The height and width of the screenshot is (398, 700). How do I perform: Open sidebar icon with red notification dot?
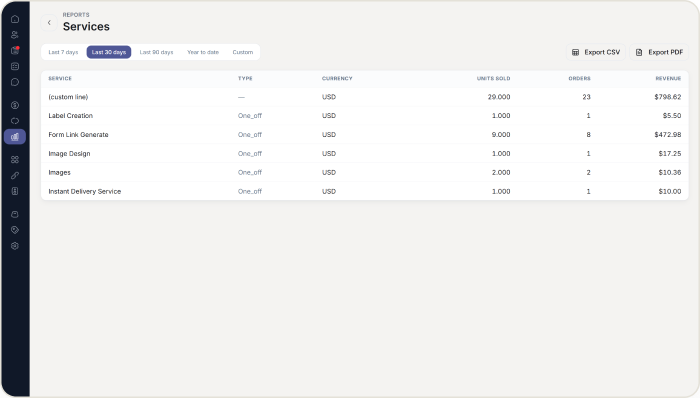click(15, 50)
